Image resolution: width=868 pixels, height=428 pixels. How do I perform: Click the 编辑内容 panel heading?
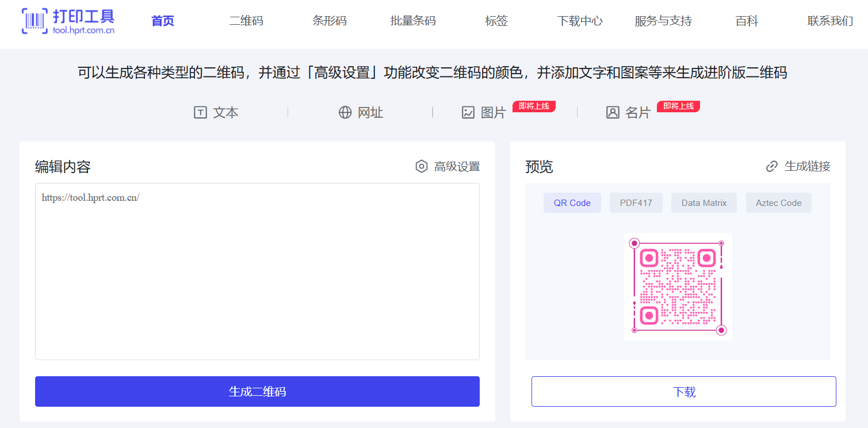tap(63, 167)
